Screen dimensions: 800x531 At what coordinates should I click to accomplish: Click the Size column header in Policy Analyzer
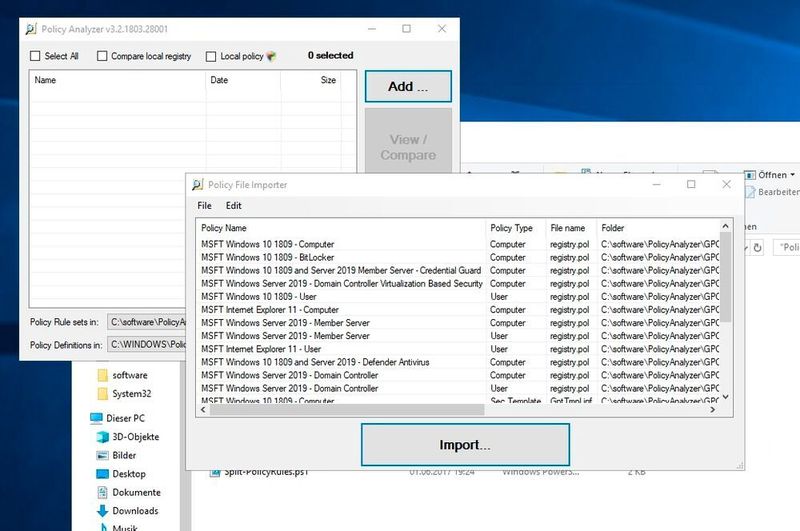click(311, 80)
